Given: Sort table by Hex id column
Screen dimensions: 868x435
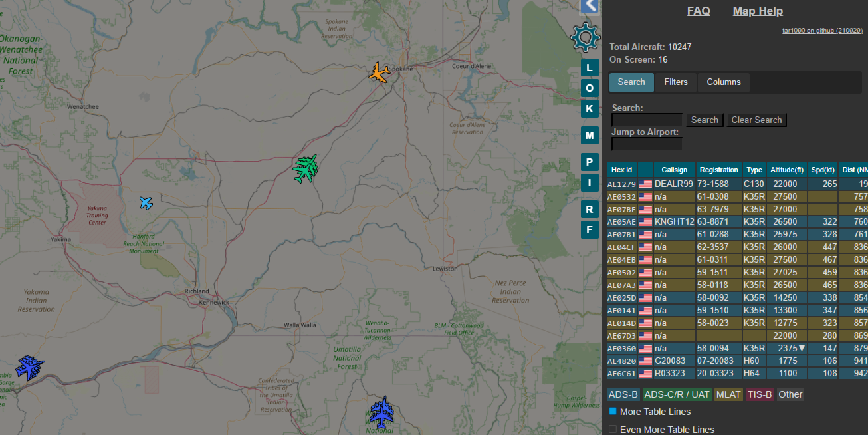Looking at the screenshot, I should 622,170.
